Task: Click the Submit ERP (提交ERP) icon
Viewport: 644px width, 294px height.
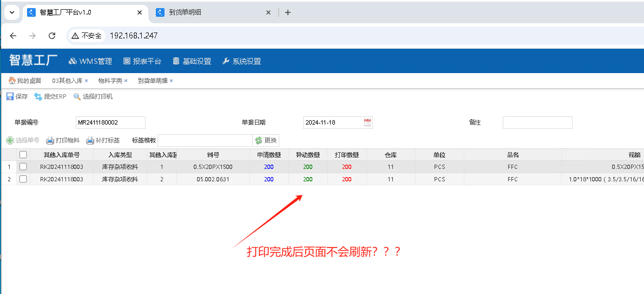Action: (38, 96)
